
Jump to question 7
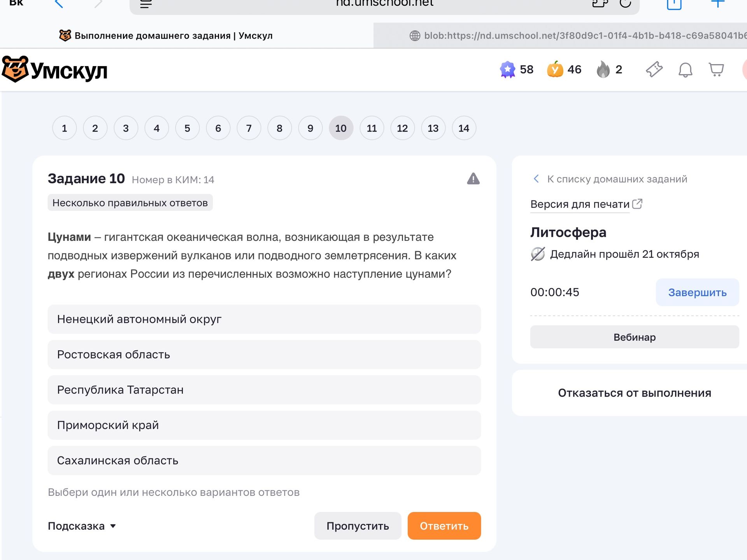coord(249,128)
